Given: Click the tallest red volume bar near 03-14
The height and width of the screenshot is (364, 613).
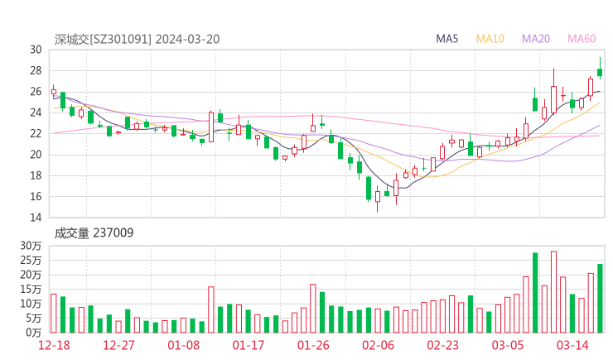Looking at the screenshot, I should 553,292.
